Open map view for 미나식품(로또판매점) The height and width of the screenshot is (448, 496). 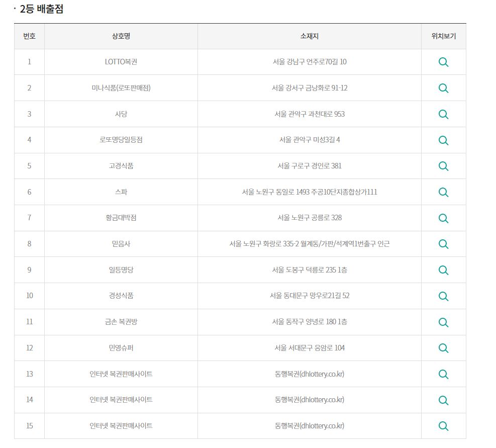(443, 88)
